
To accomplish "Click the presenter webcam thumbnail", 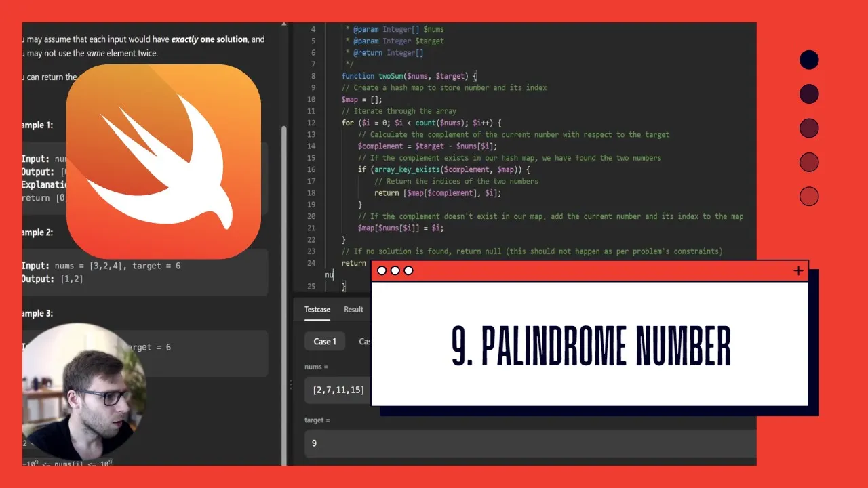I will click(84, 391).
